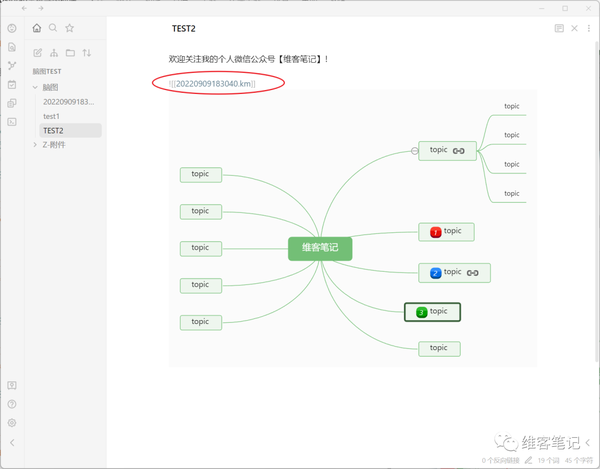Create a new note with the pencil icon
Image resolution: width=600 pixels, height=469 pixels.
38,52
